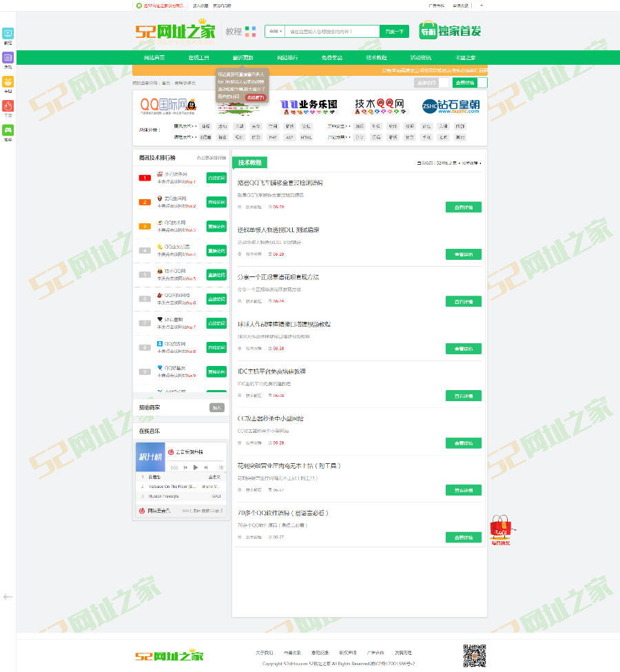Skip to next track in music player
This screenshot has height=672, width=620.
[206, 467]
